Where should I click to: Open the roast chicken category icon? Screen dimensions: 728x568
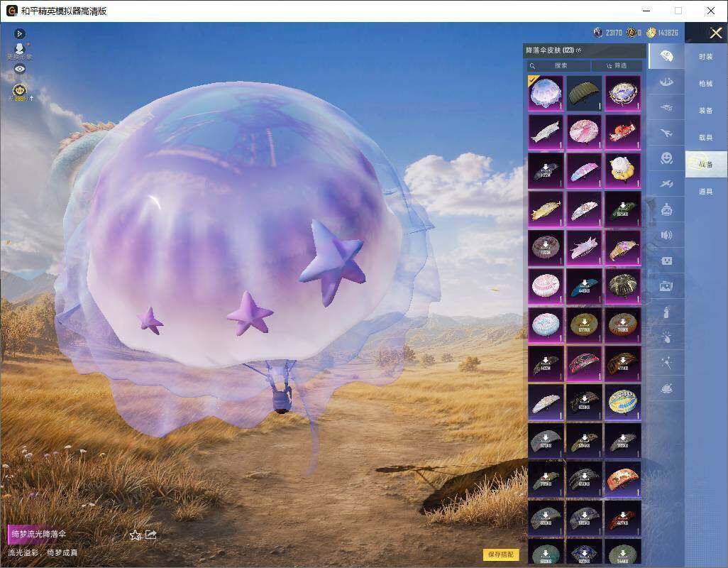(x=666, y=388)
